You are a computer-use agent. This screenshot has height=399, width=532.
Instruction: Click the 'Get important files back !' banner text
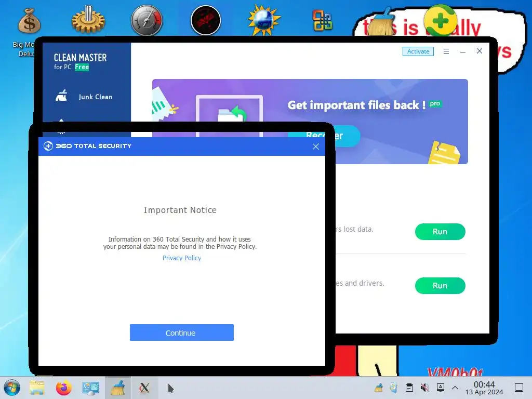tap(356, 105)
